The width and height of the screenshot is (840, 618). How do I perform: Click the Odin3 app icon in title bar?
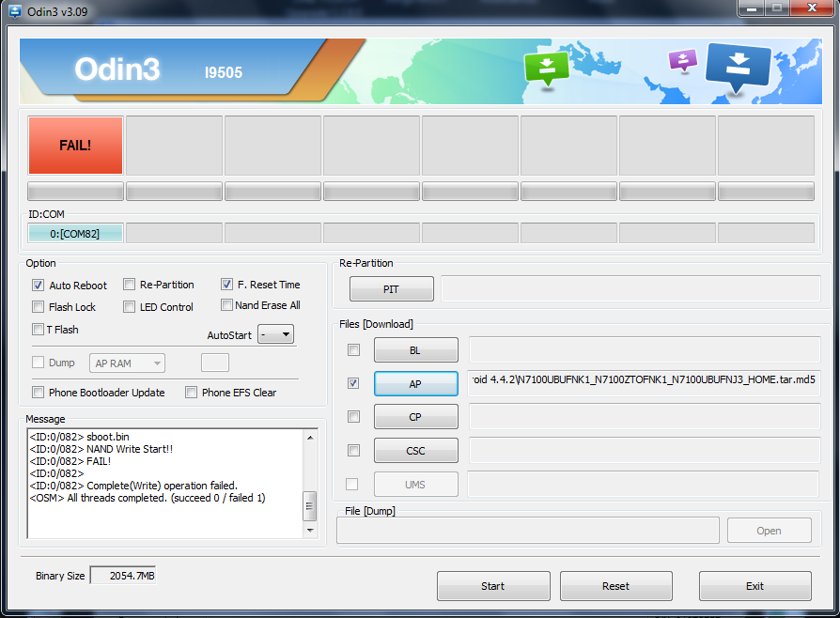click(14, 11)
